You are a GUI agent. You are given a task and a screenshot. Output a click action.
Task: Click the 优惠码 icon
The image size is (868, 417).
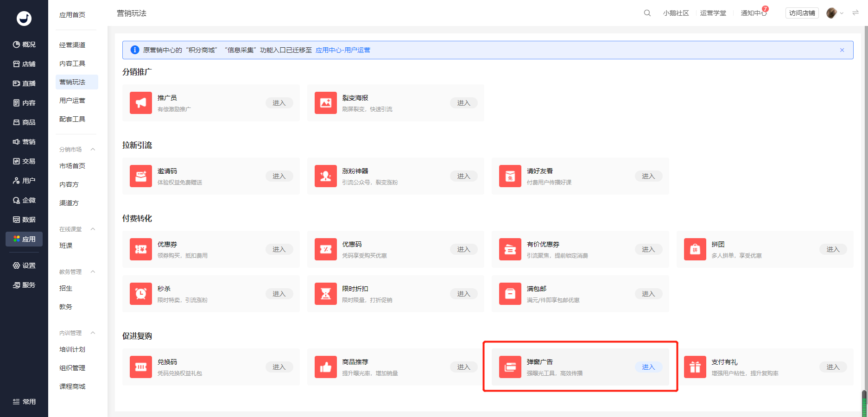[x=326, y=249]
